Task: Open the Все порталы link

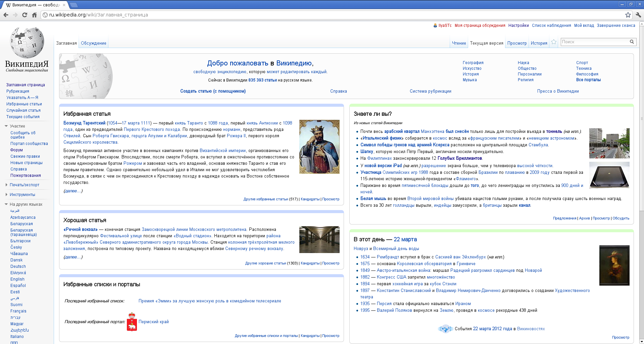Action: [x=588, y=80]
